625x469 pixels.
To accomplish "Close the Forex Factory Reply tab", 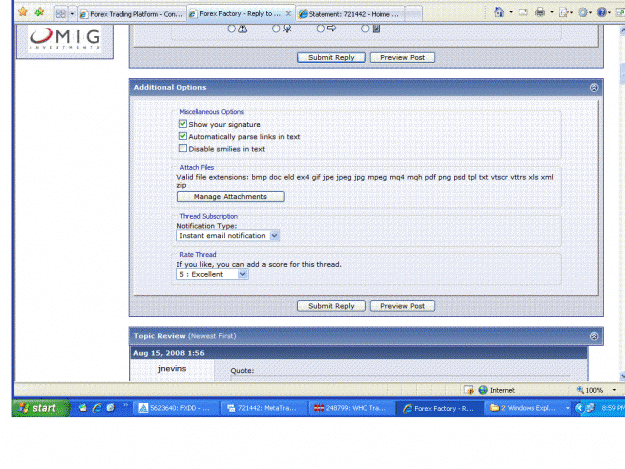I will [288, 13].
